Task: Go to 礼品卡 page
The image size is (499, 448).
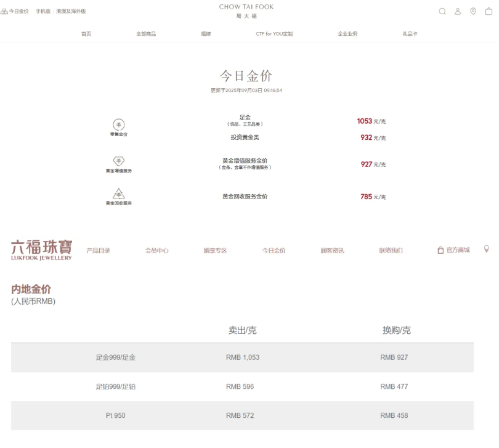Action: [410, 34]
